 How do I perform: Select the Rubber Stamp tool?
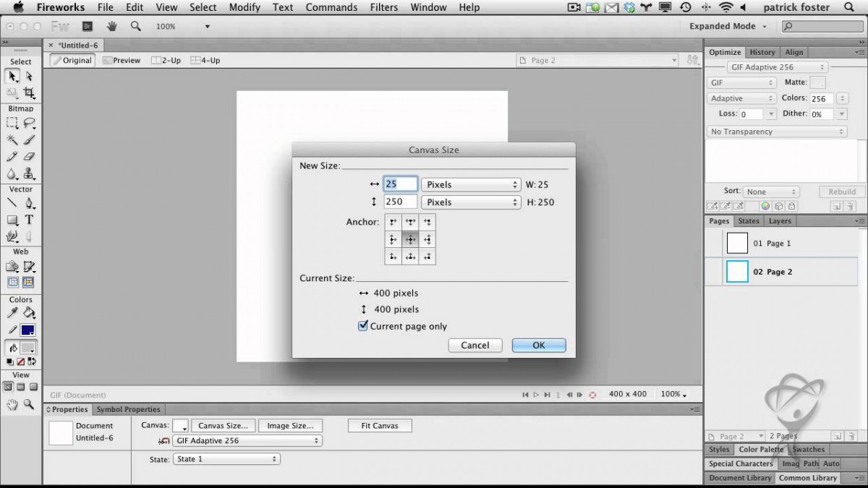29,174
